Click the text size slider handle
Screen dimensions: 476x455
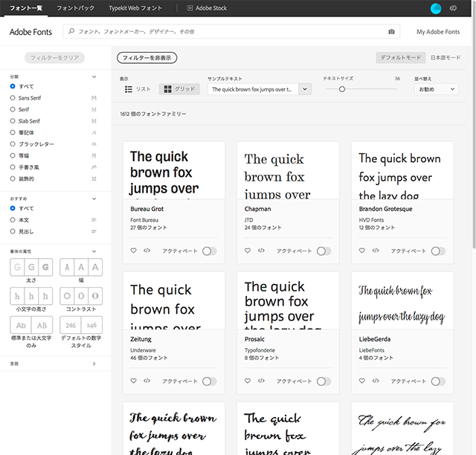point(342,89)
